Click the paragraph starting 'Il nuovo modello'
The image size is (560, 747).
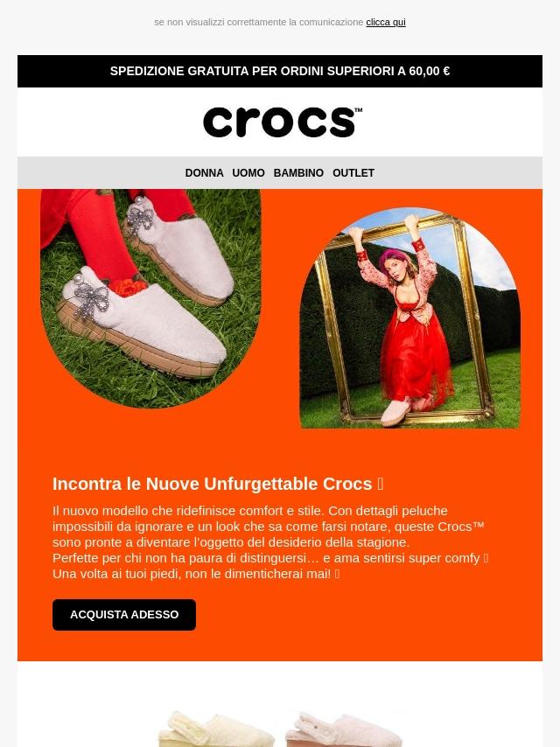click(270, 542)
